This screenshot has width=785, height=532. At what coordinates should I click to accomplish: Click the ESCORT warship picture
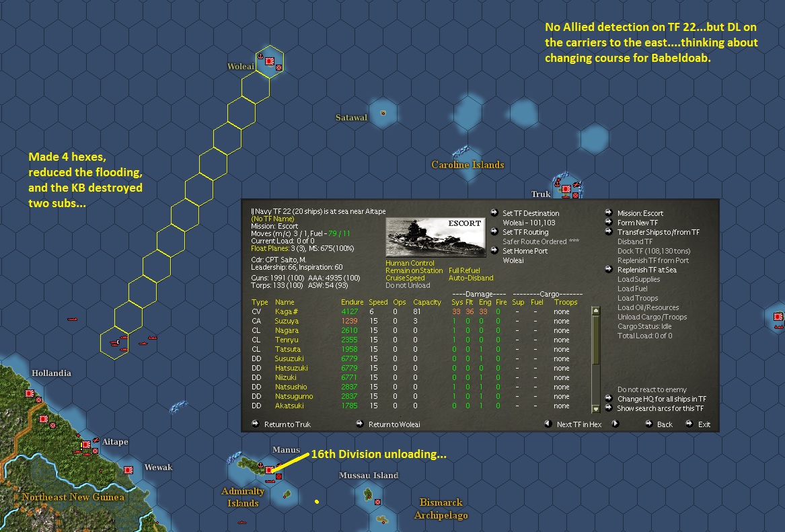(436, 237)
